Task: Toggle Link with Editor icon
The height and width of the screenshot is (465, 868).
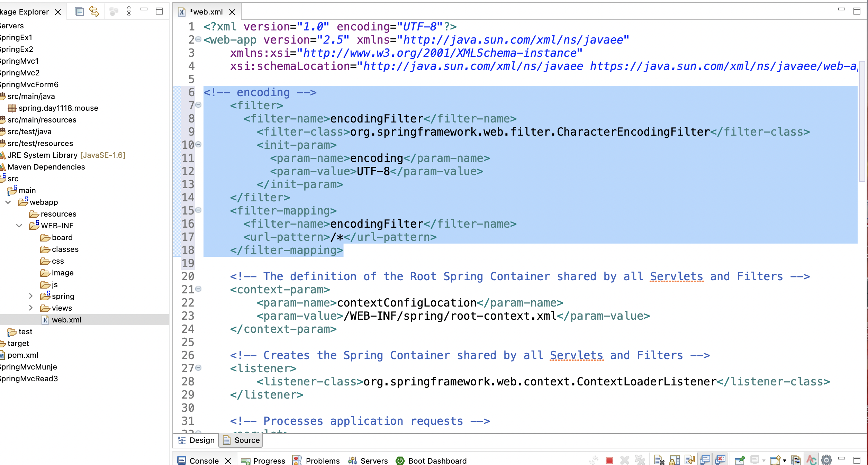Action: coord(94,12)
